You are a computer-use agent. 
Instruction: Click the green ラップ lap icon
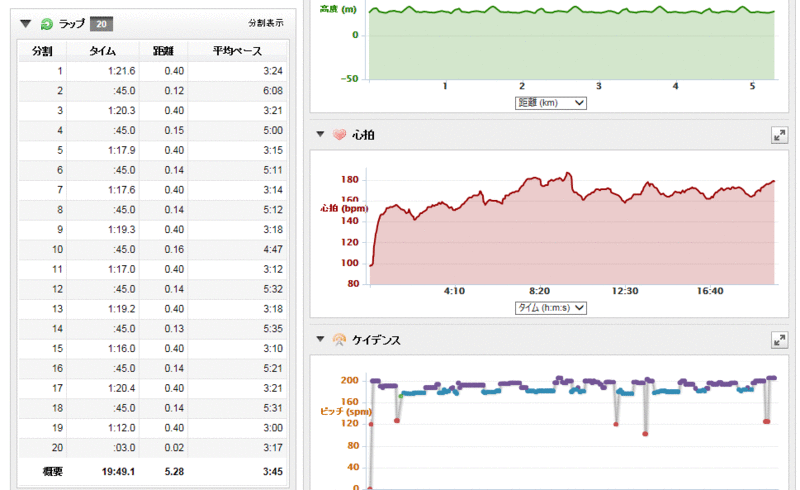click(46, 22)
